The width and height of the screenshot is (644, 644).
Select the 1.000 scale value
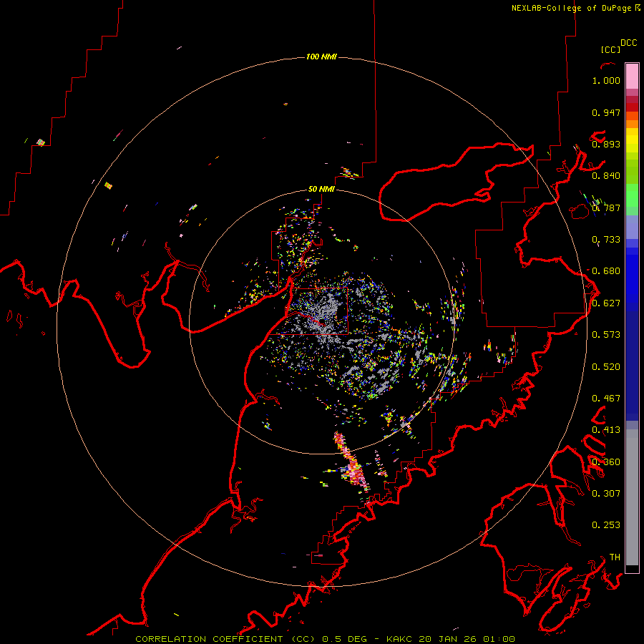point(606,80)
